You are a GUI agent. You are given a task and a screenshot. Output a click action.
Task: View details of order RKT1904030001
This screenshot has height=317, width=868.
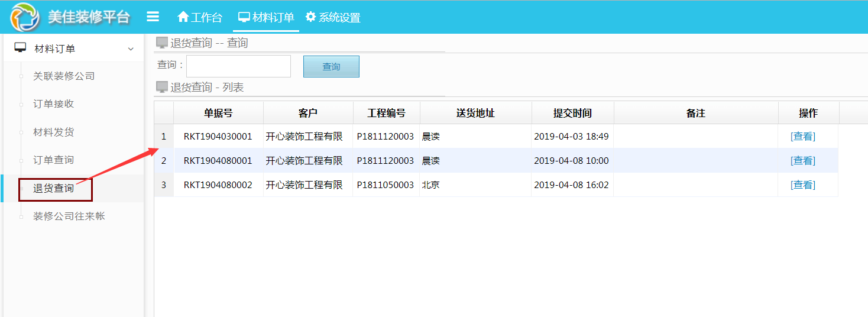pos(802,137)
